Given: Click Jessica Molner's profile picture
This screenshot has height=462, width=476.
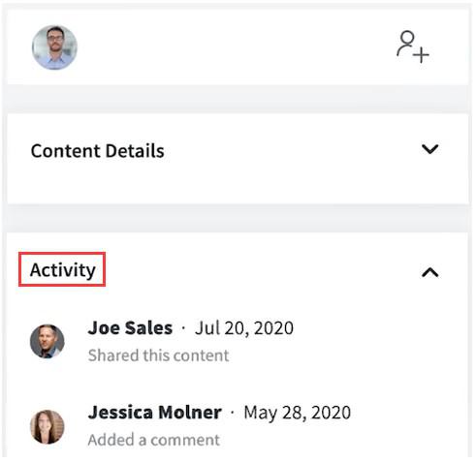Looking at the screenshot, I should click(x=48, y=426).
